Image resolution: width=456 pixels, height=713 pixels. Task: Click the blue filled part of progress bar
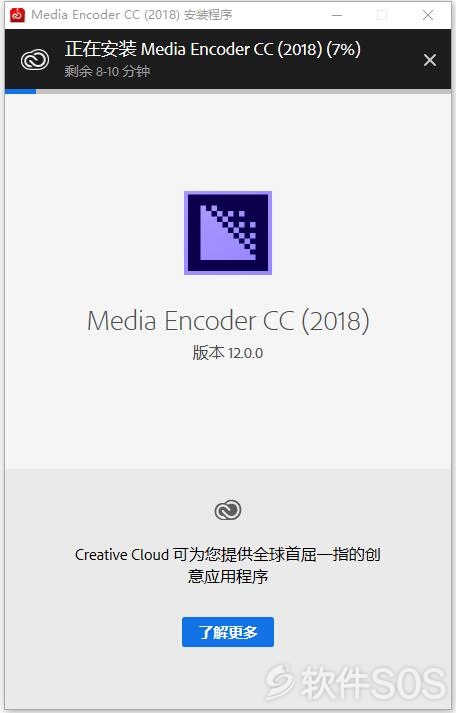click(20, 91)
